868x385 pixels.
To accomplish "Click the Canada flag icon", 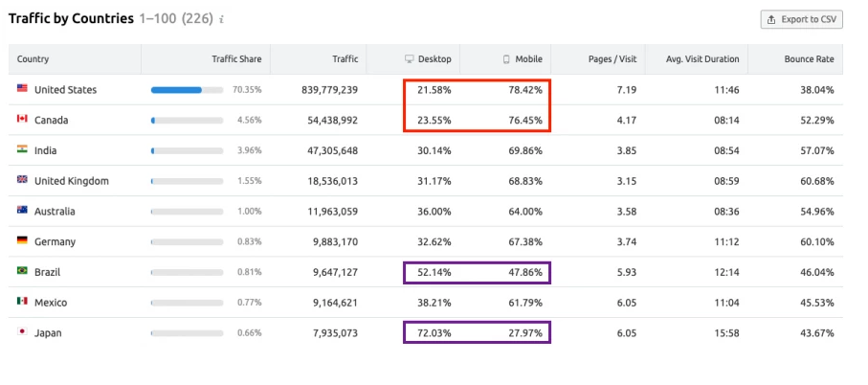I will tap(22, 120).
